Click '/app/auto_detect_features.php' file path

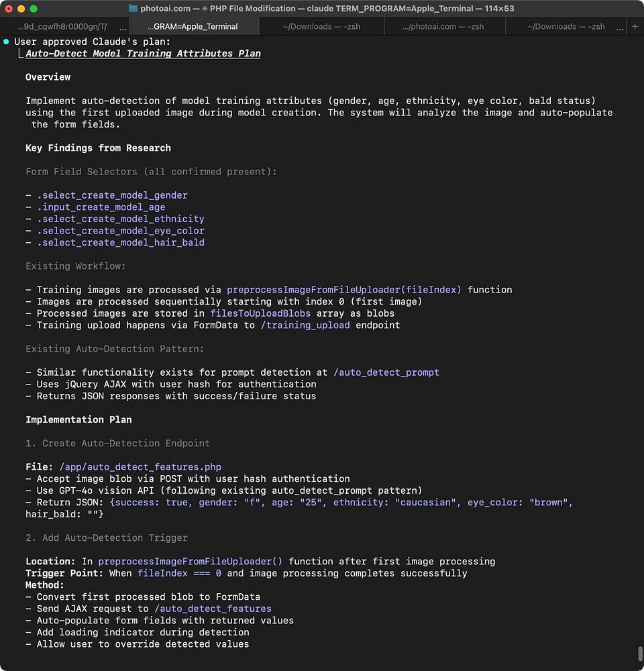[140, 467]
